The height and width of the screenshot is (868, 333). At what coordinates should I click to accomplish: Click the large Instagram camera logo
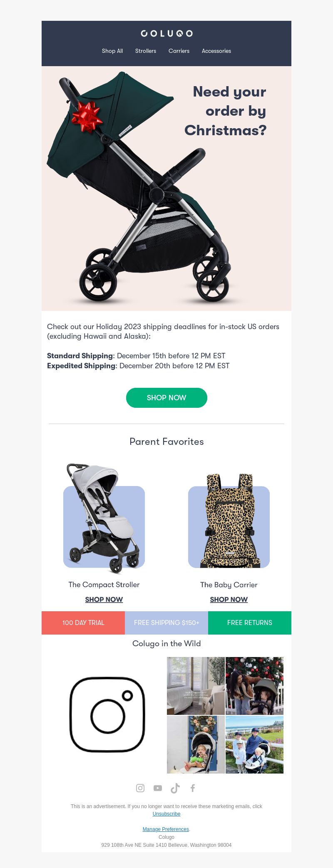point(107,714)
